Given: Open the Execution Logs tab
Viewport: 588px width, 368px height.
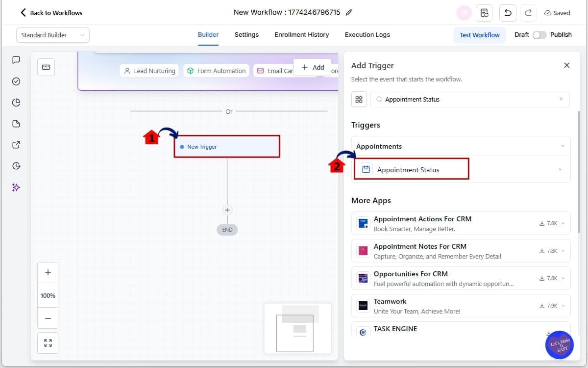Looking at the screenshot, I should [x=367, y=34].
